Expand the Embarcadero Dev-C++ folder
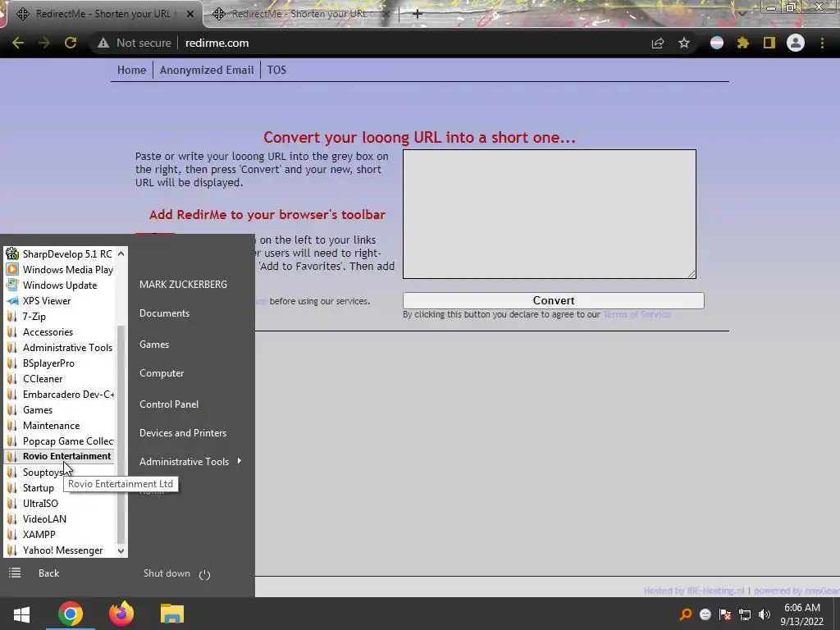The width and height of the screenshot is (840, 630). click(x=59, y=395)
